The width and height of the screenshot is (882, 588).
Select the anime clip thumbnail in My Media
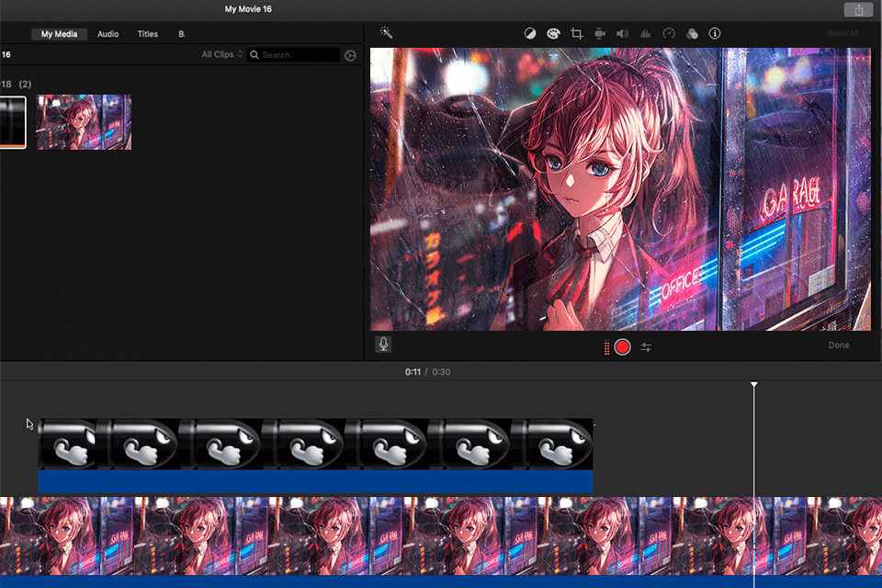pos(84,121)
